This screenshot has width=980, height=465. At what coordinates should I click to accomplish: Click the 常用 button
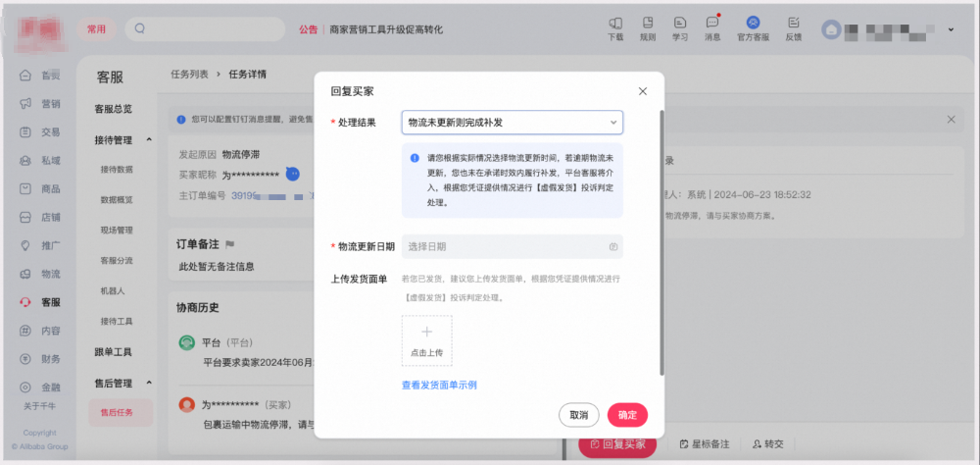point(96,29)
